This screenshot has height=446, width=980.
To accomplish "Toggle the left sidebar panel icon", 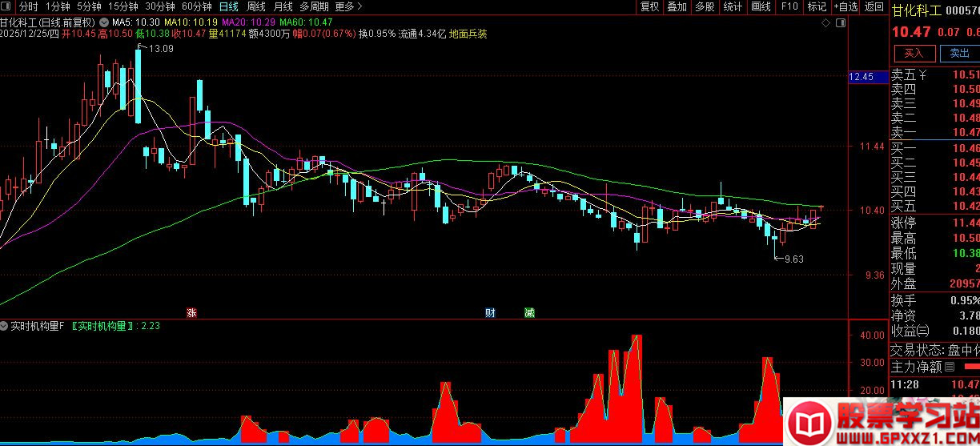I will point(7,6).
